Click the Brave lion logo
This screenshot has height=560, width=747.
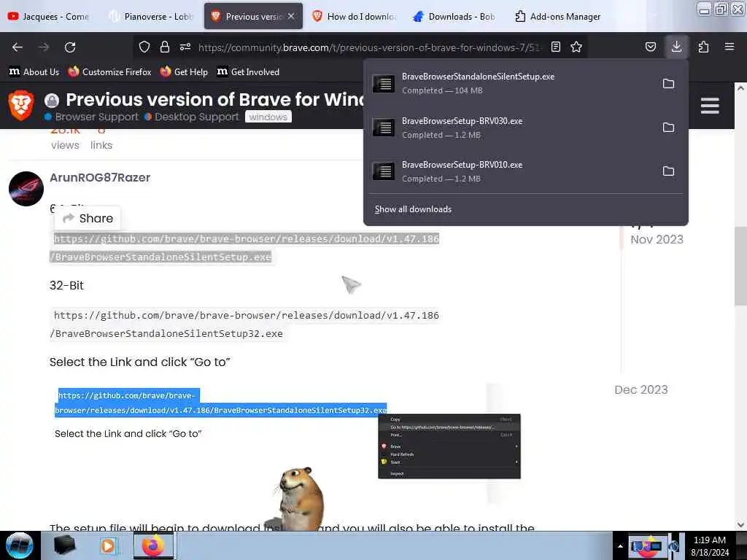click(x=21, y=105)
